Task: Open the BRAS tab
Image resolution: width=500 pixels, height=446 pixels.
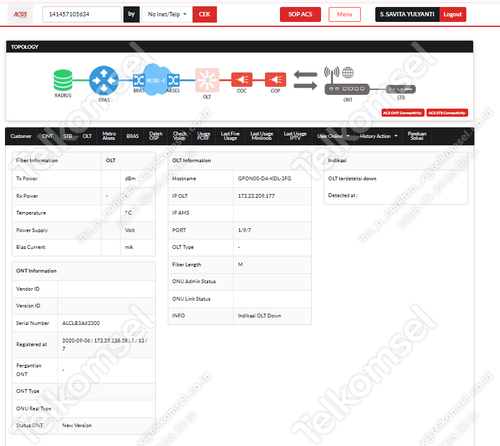Action: pyautogui.click(x=132, y=136)
